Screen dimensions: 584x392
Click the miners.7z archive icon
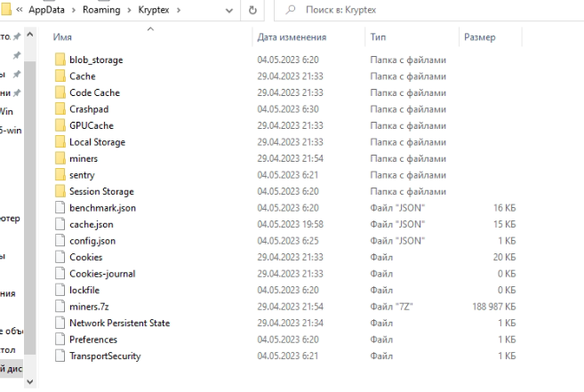point(60,307)
